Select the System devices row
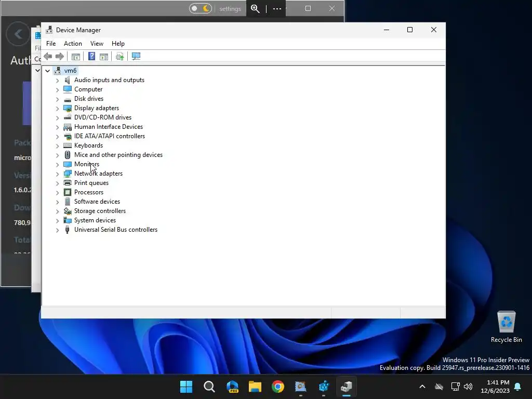The height and width of the screenshot is (399, 532). click(95, 220)
